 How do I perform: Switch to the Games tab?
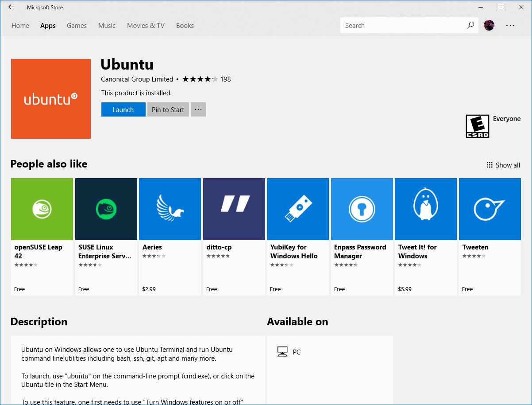point(77,26)
